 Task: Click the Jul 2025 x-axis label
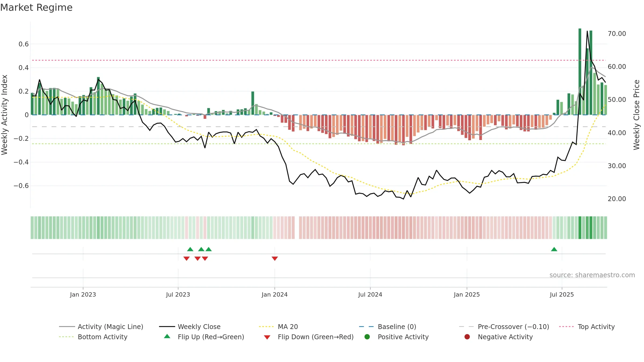pos(562,294)
